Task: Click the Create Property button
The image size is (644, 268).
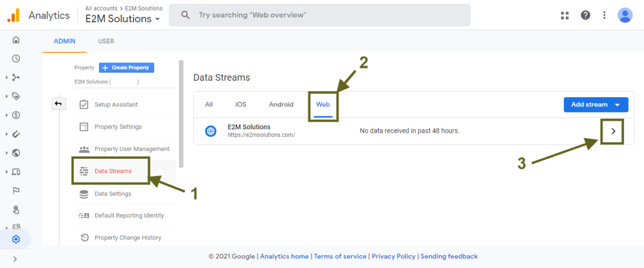Action: 126,68
